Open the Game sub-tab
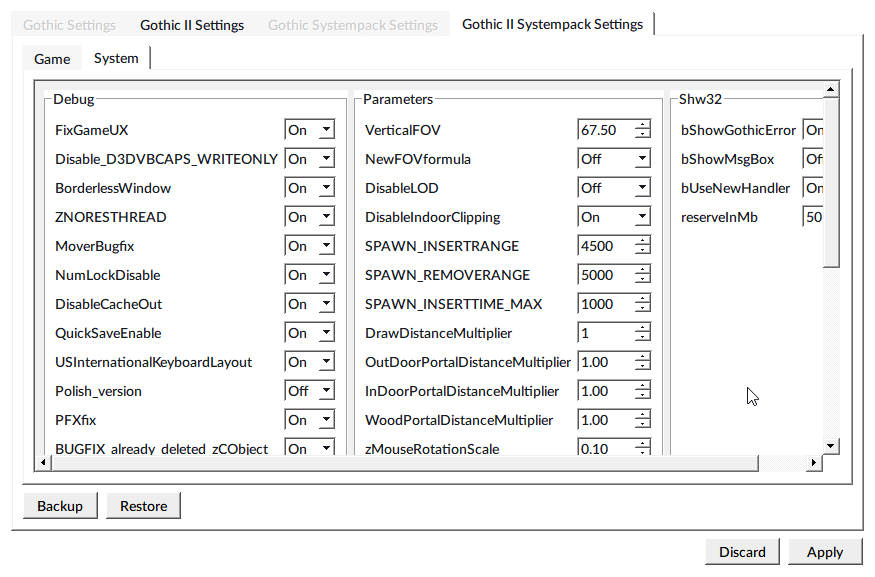This screenshot has height=577, width=875. 52,59
